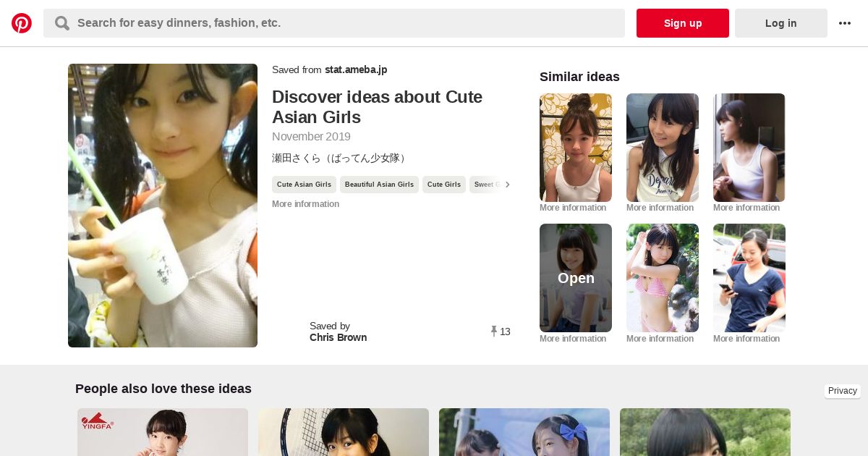Open the thumbnail showing a tennis racket

(344, 432)
